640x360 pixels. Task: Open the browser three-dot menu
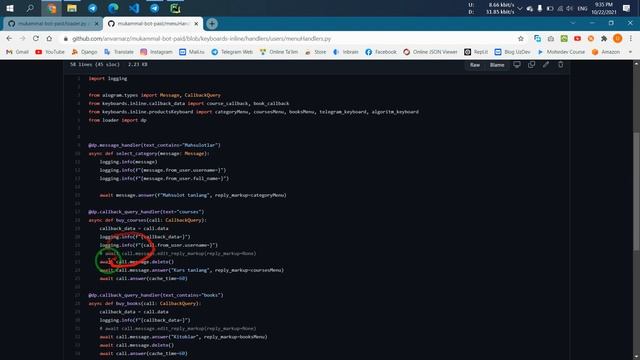[631, 38]
